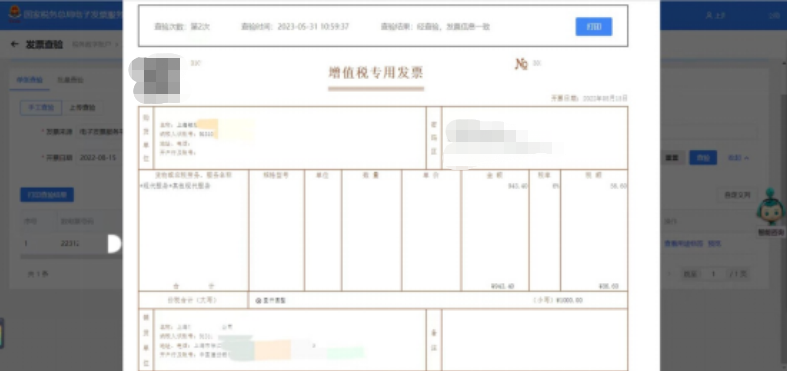787x371 pixels.
Task: Click the national tax emblem logo
Action: (x=15, y=14)
